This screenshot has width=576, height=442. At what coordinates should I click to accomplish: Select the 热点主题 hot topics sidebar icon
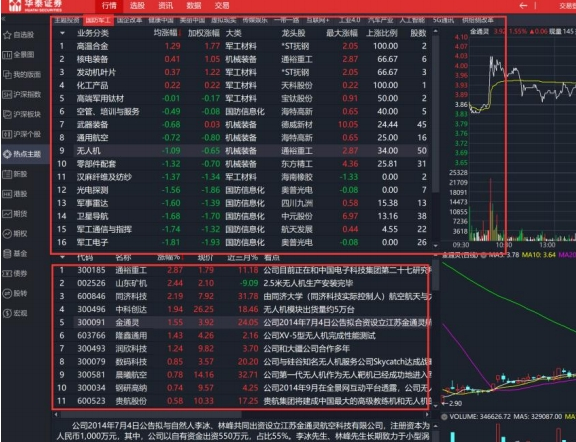pyautogui.click(x=7, y=154)
